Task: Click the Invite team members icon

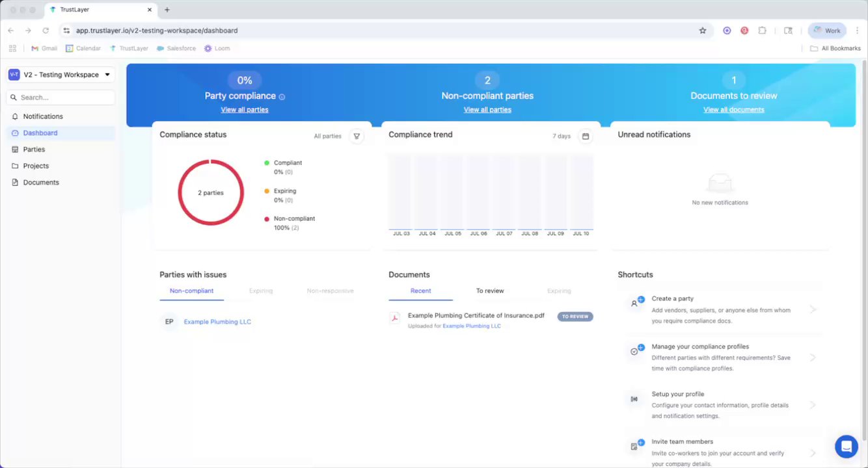Action: (636, 445)
